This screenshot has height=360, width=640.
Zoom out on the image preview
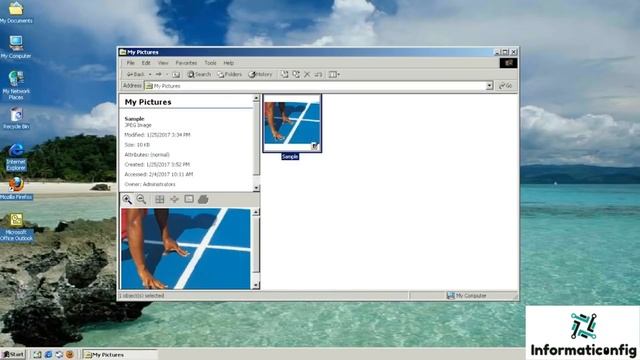point(141,199)
